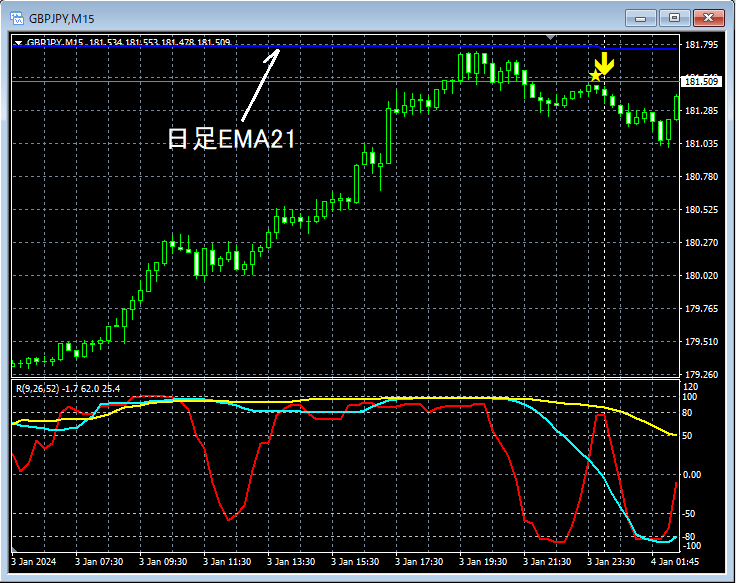Select the yellow star marker on chart

(x=595, y=76)
